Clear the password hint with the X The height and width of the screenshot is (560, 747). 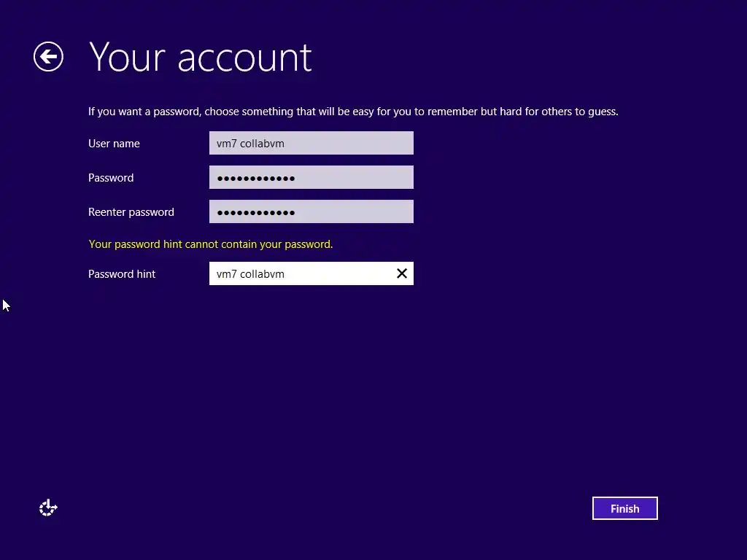(402, 273)
